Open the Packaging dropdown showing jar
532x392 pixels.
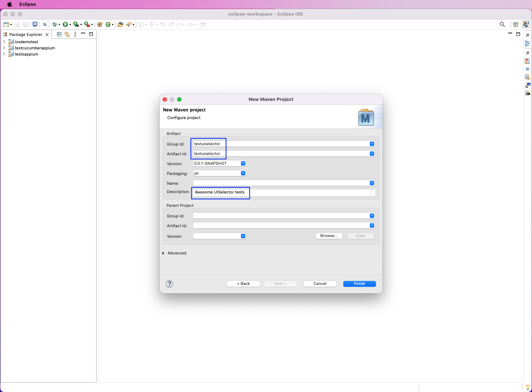pos(243,173)
